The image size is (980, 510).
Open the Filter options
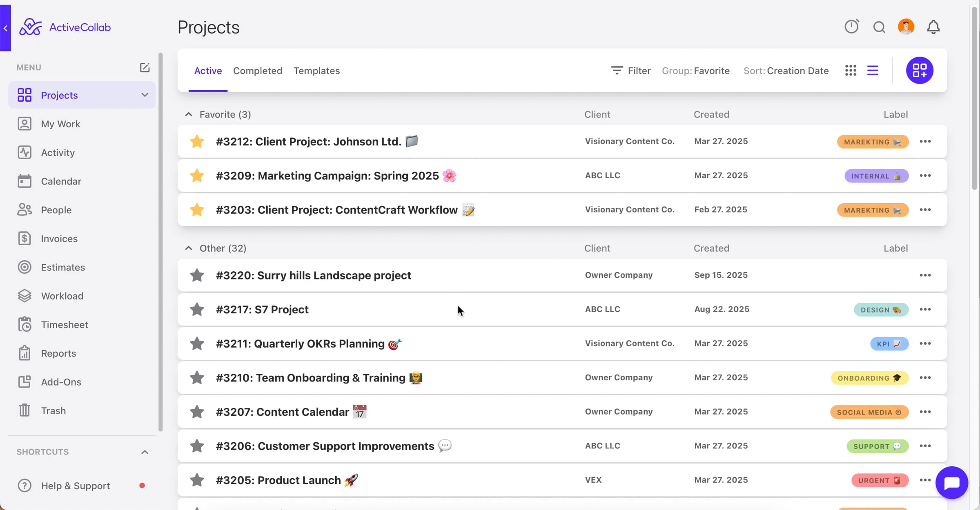coord(630,71)
